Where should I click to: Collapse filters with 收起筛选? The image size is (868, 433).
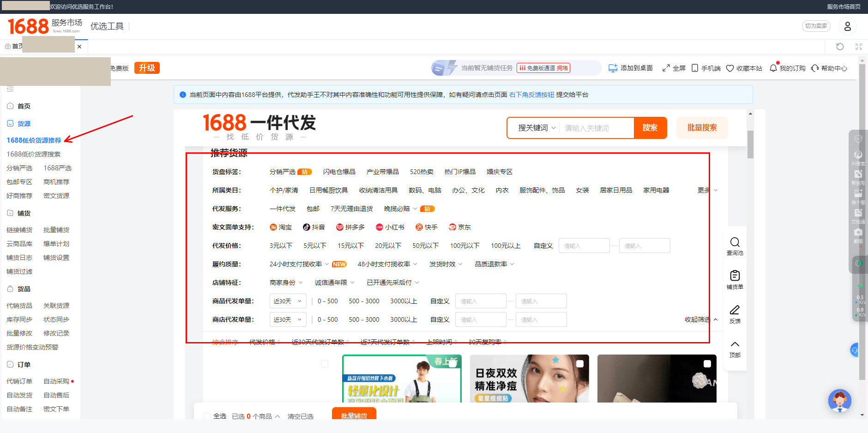pos(701,319)
